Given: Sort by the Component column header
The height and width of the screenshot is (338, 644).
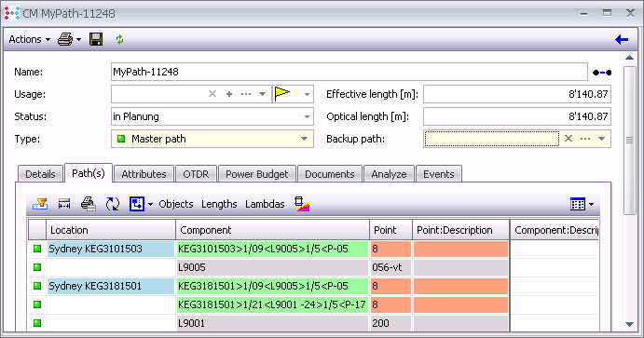Looking at the screenshot, I should tap(272, 230).
